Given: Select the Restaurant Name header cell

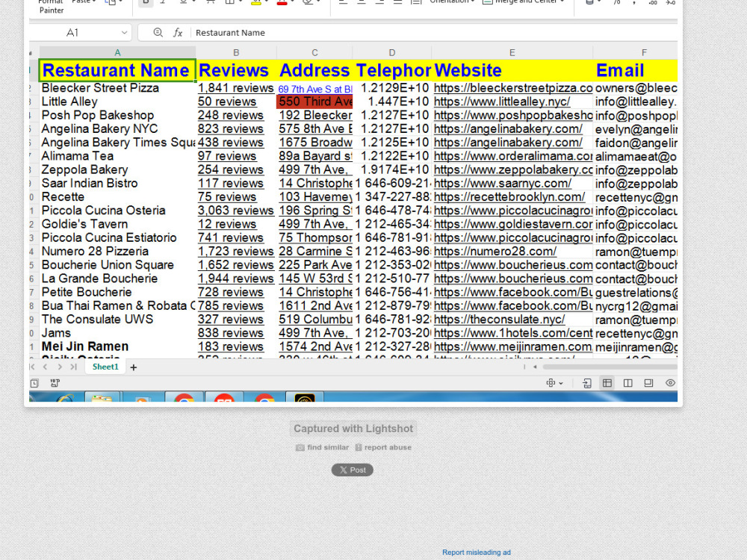Looking at the screenshot, I should pos(117,70).
